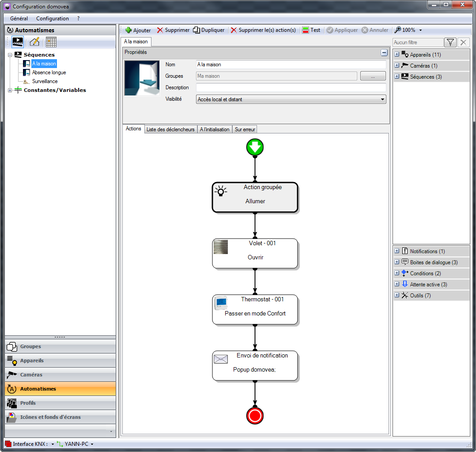Image resolution: width=476 pixels, height=452 pixels.
Task: Click the 'A la maison' document tab
Action: click(136, 42)
